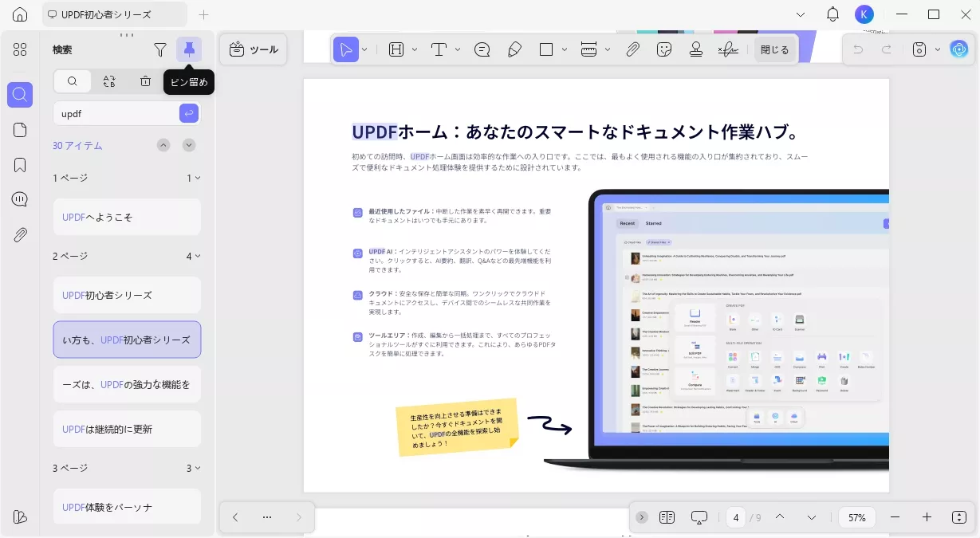Screen dimensions: 980x538
Task: Switch to the trash/redact tab in search
Action: click(x=145, y=81)
